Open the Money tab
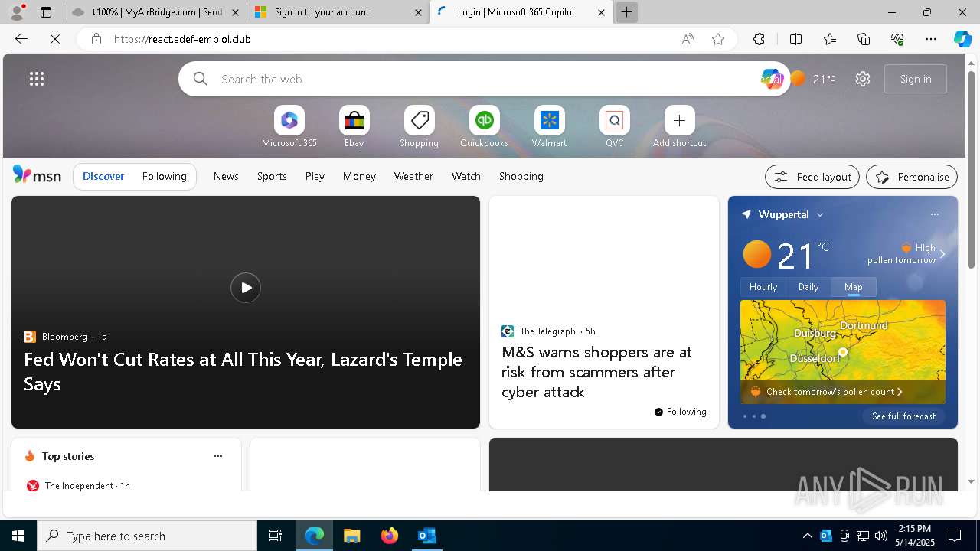The height and width of the screenshot is (551, 980). [359, 176]
